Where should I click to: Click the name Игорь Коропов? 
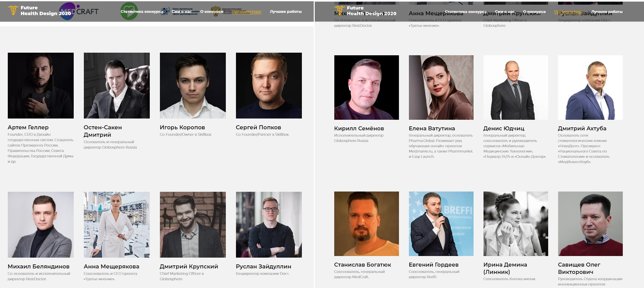click(182, 127)
